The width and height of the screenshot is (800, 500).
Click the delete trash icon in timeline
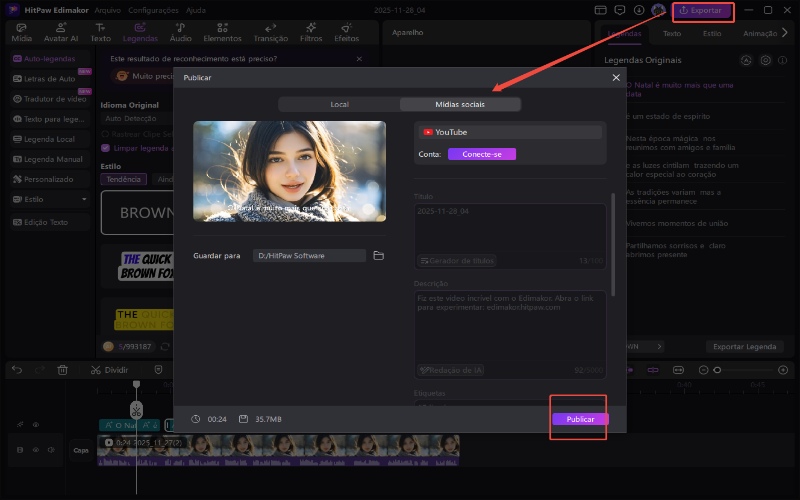point(63,369)
